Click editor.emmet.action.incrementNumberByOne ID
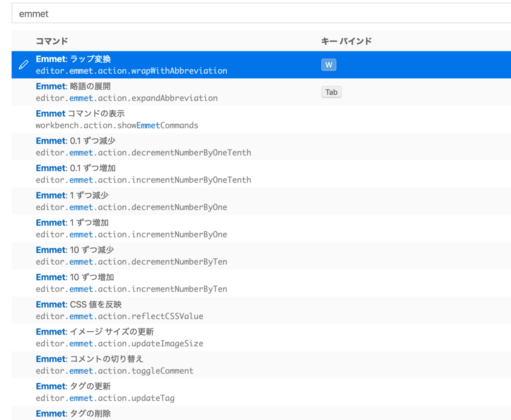 [132, 234]
